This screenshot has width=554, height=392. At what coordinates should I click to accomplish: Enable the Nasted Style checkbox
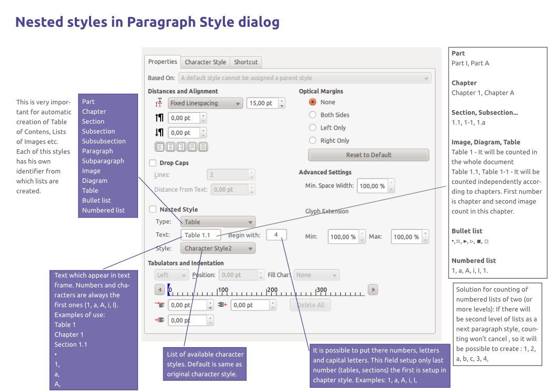[153, 209]
